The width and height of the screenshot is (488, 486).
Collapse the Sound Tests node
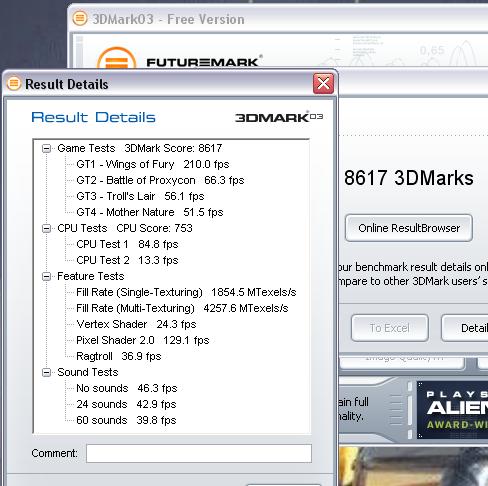pos(46,372)
